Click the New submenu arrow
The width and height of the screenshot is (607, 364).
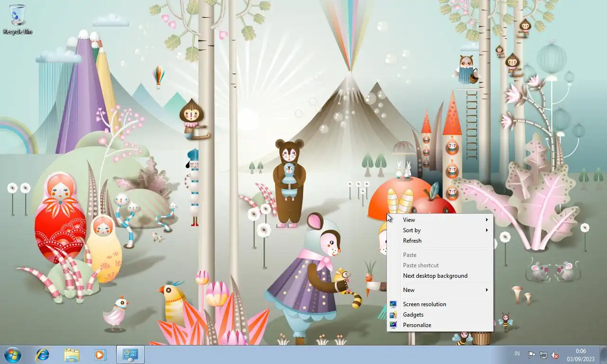tap(487, 290)
